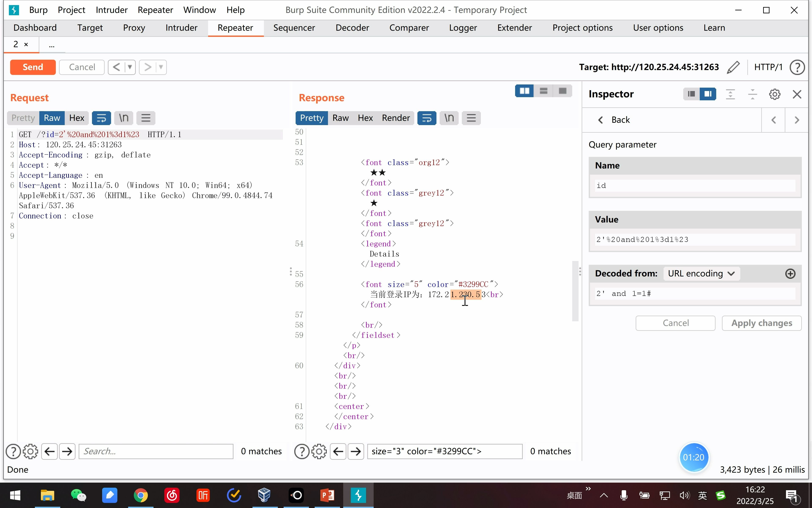The height and width of the screenshot is (508, 812).
Task: Click the Request search field
Action: coord(156,451)
